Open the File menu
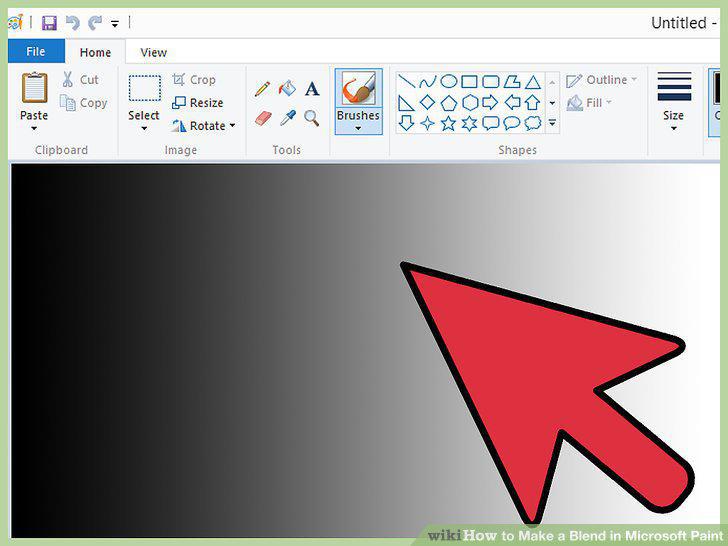728x546 pixels. (x=36, y=51)
